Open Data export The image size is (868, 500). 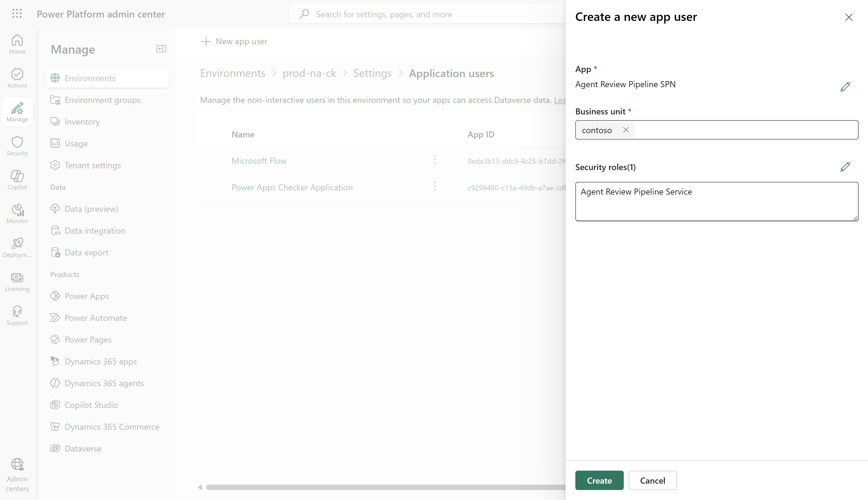[x=107, y=252]
